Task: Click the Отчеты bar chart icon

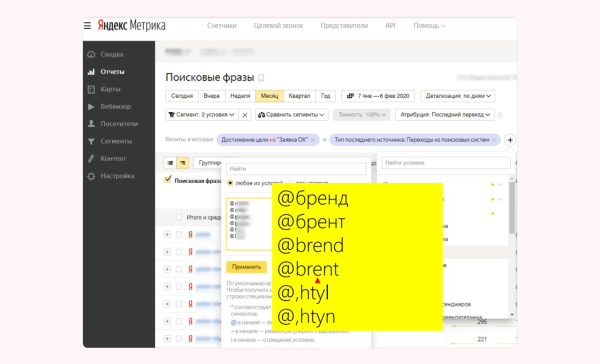Action: (91, 72)
